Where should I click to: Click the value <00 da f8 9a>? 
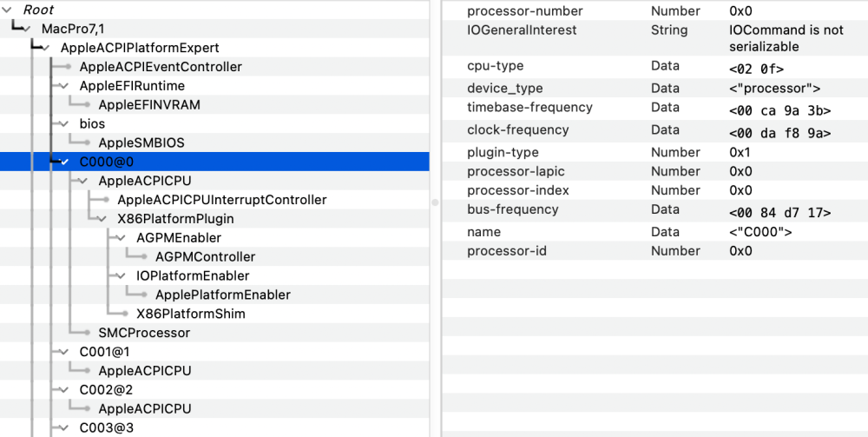pyautogui.click(x=780, y=134)
